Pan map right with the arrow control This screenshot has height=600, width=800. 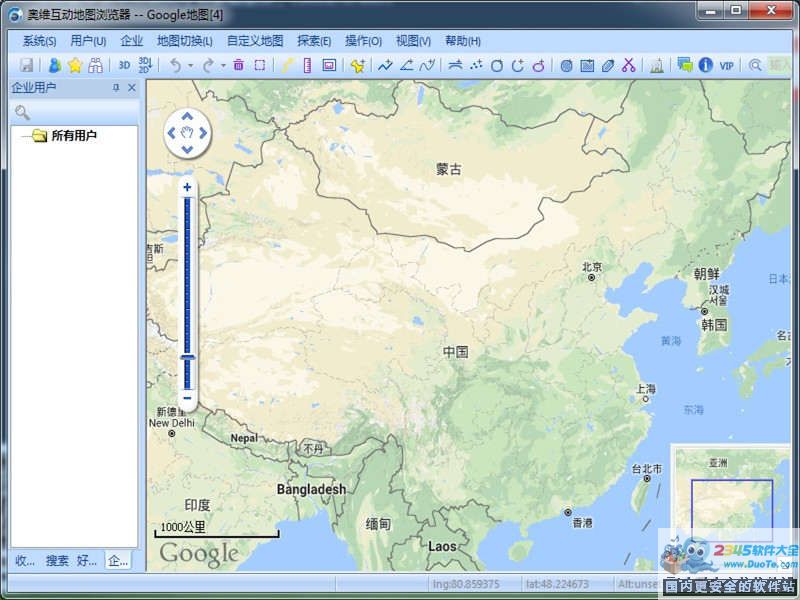pos(202,132)
